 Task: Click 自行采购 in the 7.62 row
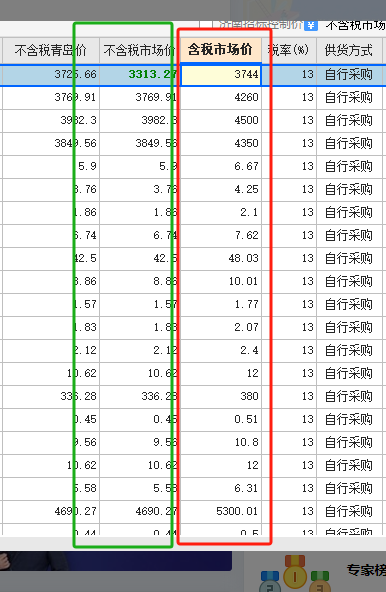pyautogui.click(x=349, y=236)
